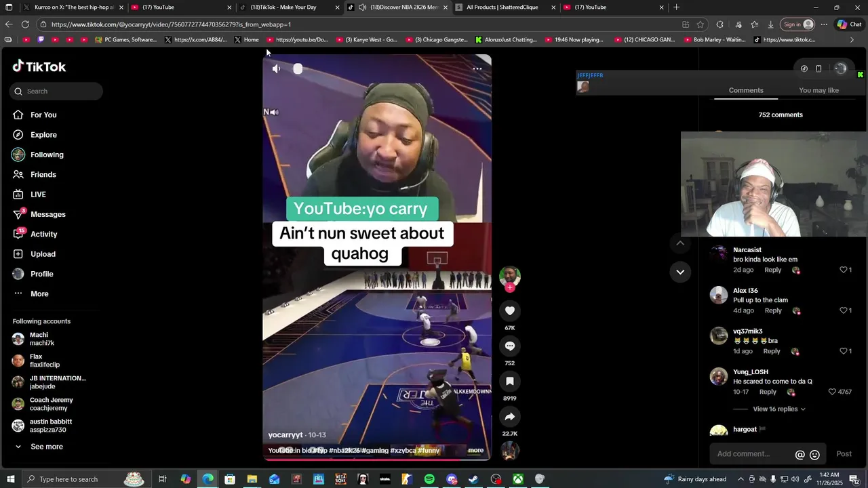868x488 pixels.
Task: Open austin babbitt asspizza730 account
Action: click(51, 426)
